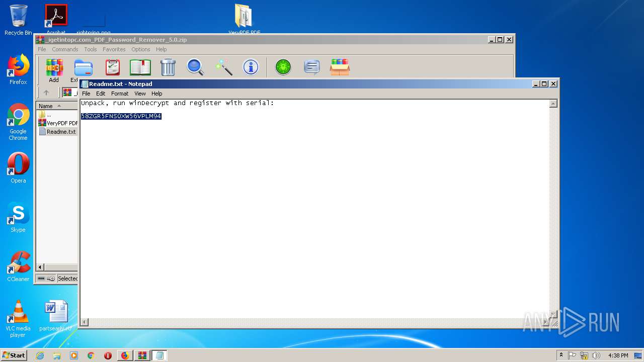644x362 pixels.
Task: Click WinRAR list horizontal scrollbar left arrow
Action: (x=40, y=267)
